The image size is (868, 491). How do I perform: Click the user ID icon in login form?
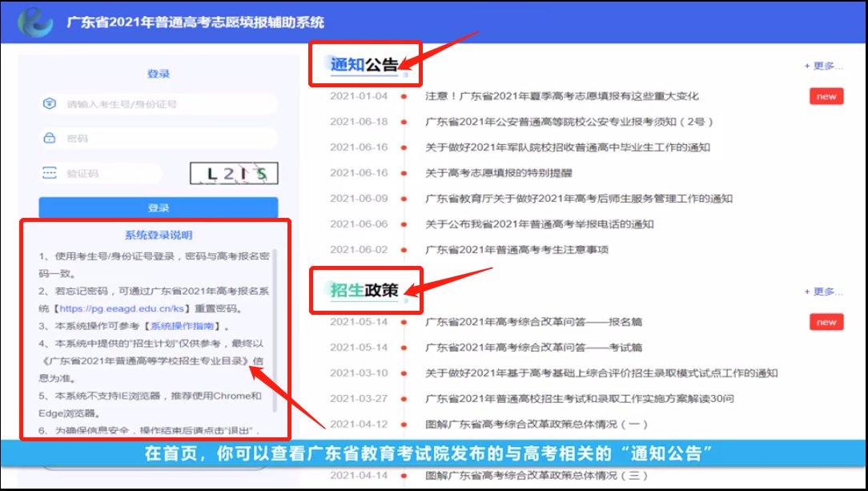[50, 104]
